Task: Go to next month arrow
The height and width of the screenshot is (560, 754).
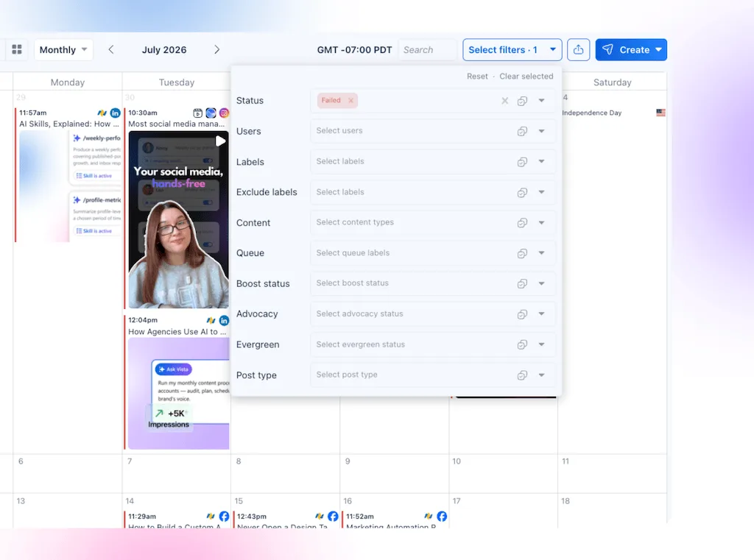Action: (217, 49)
